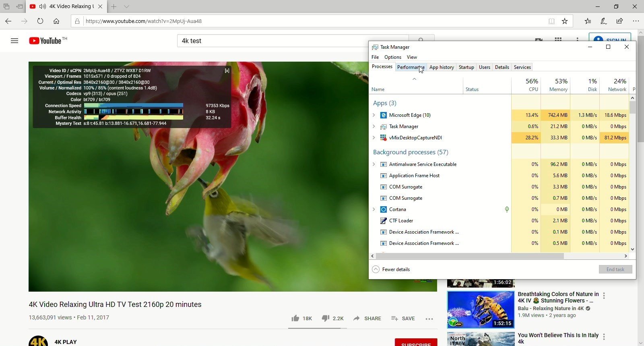Screen dimensions: 644x346
Task: Click horizontal scrollbar right arrow in Task Manager
Action: (x=626, y=256)
